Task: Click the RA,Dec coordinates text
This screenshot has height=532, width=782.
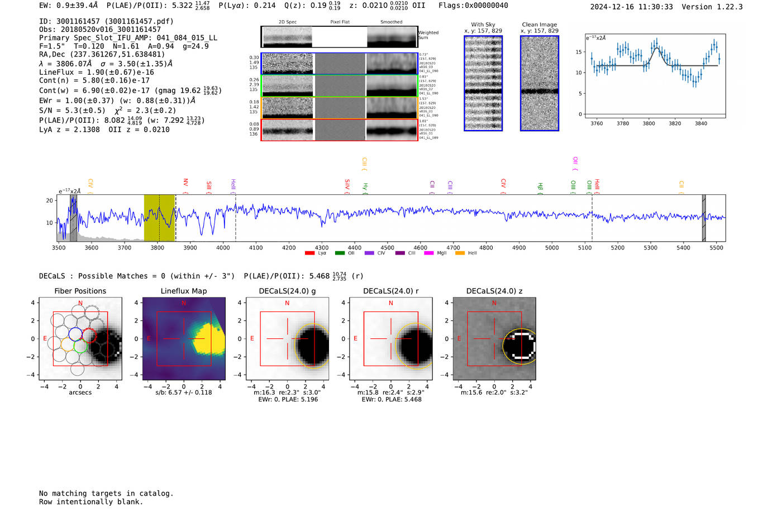Action: coord(102,55)
